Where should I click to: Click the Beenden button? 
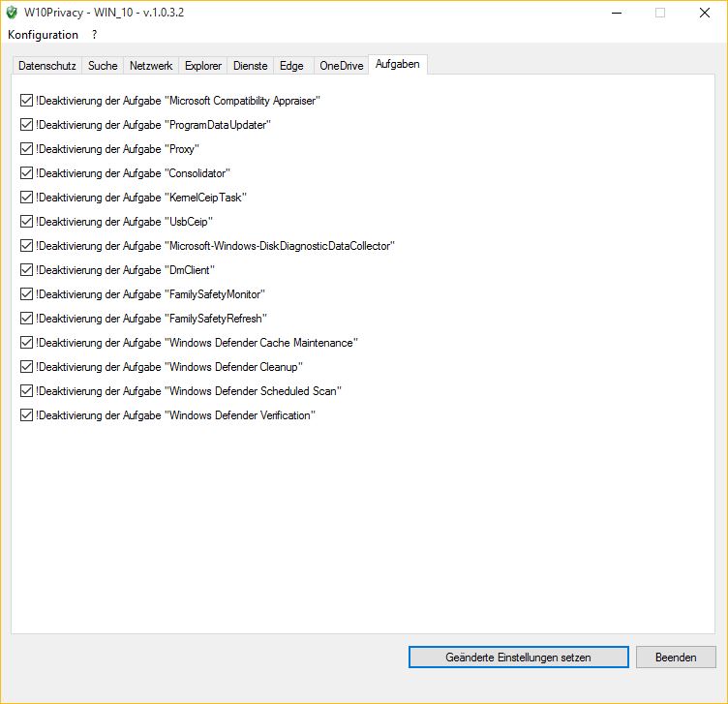[676, 658]
